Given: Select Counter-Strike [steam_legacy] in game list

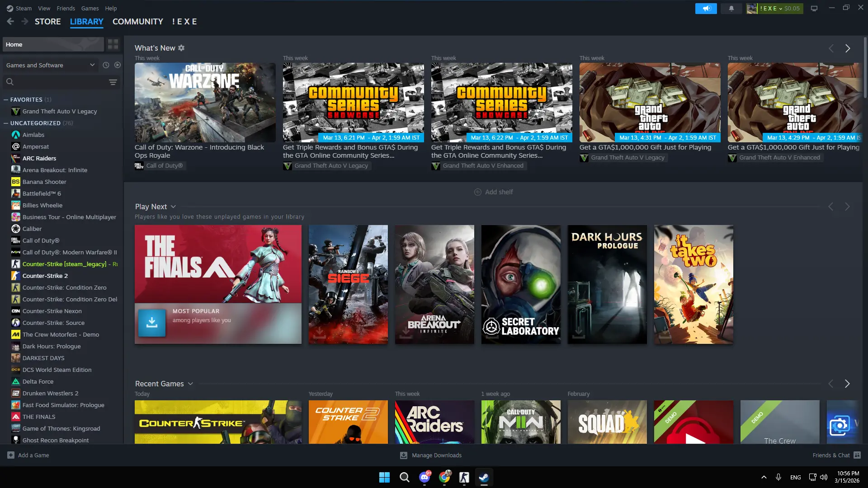Looking at the screenshot, I should coord(65,264).
